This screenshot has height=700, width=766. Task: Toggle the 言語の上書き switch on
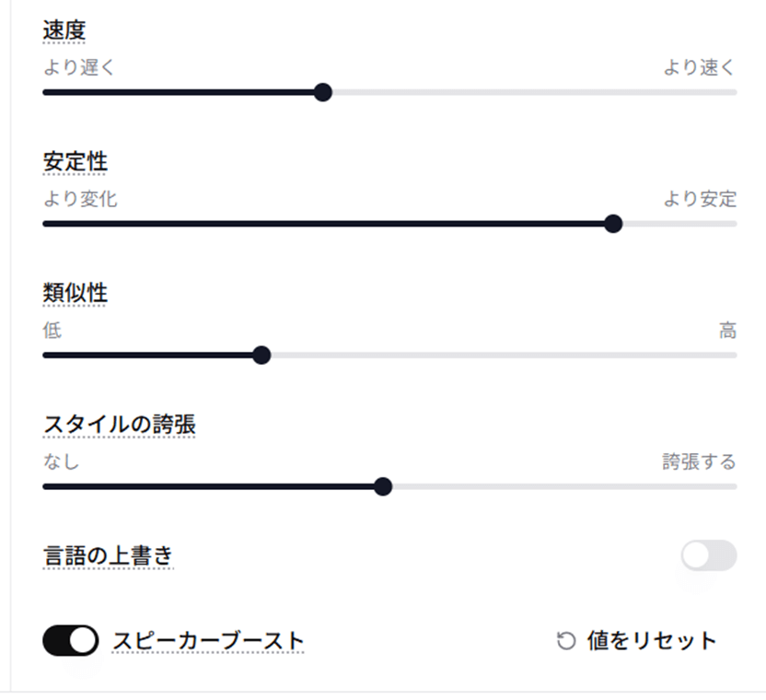coord(709,555)
